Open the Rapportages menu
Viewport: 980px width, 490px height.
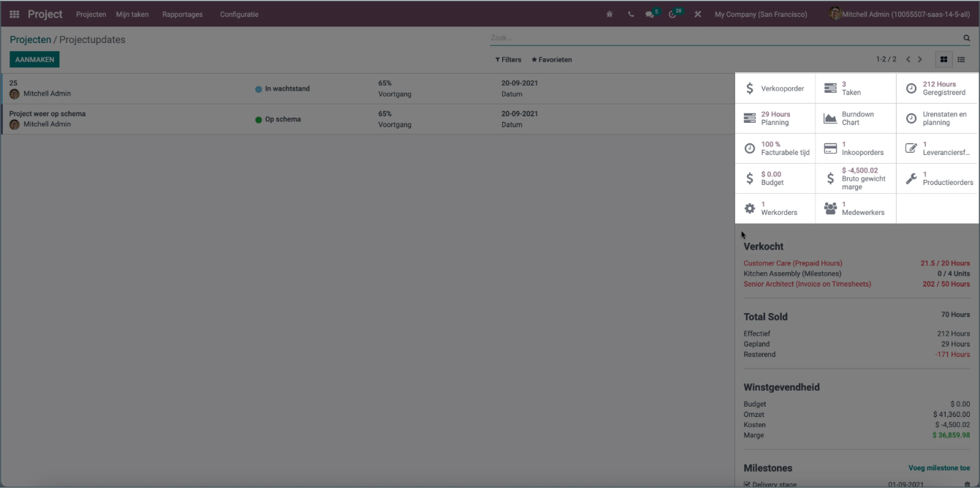point(182,15)
